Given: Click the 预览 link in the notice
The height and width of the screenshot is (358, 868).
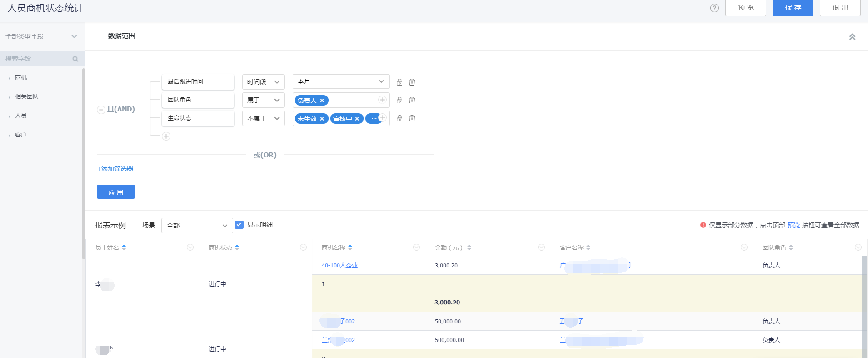Looking at the screenshot, I should (x=793, y=225).
